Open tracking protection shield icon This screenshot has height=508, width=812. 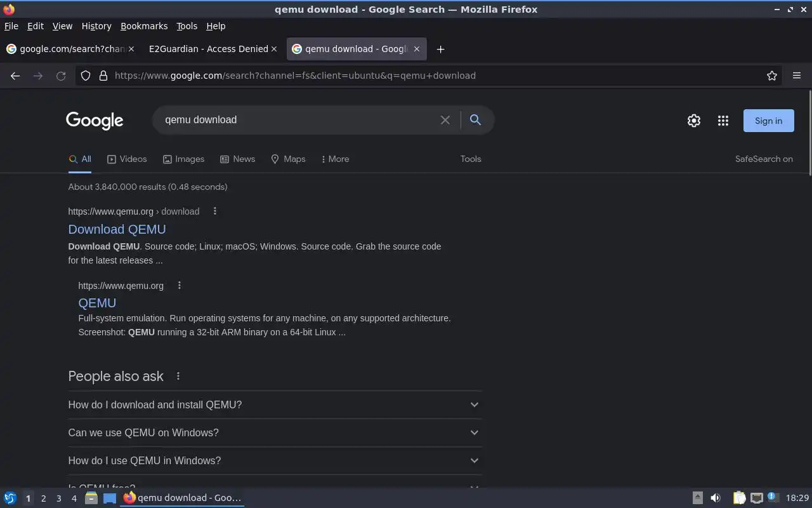86,76
